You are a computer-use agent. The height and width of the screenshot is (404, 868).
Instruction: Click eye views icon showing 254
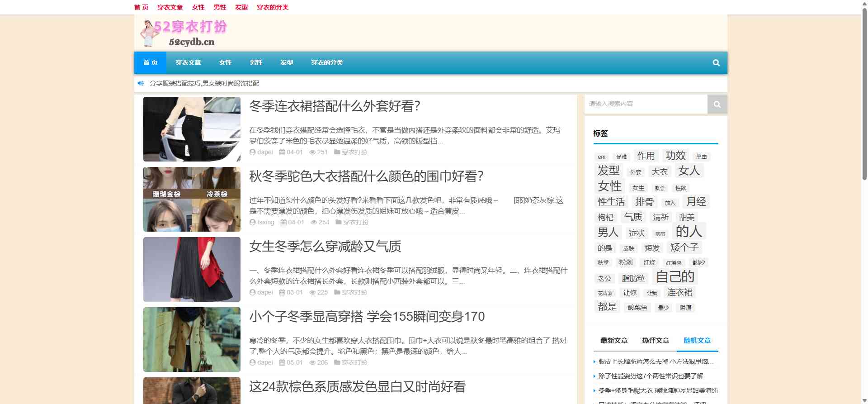click(314, 223)
